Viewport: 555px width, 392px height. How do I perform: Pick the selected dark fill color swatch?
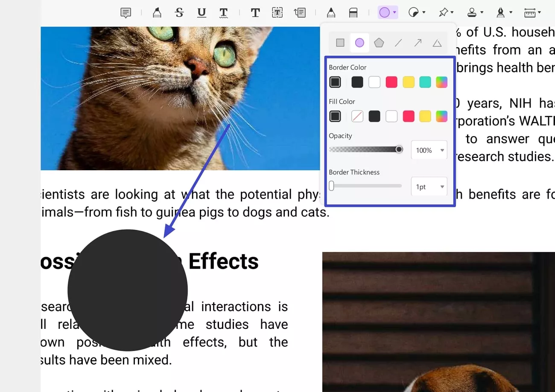335,116
